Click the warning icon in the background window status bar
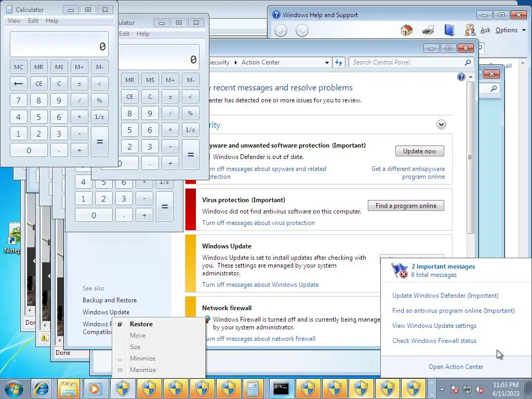Viewport: 532px width, 399px height. click(45, 337)
